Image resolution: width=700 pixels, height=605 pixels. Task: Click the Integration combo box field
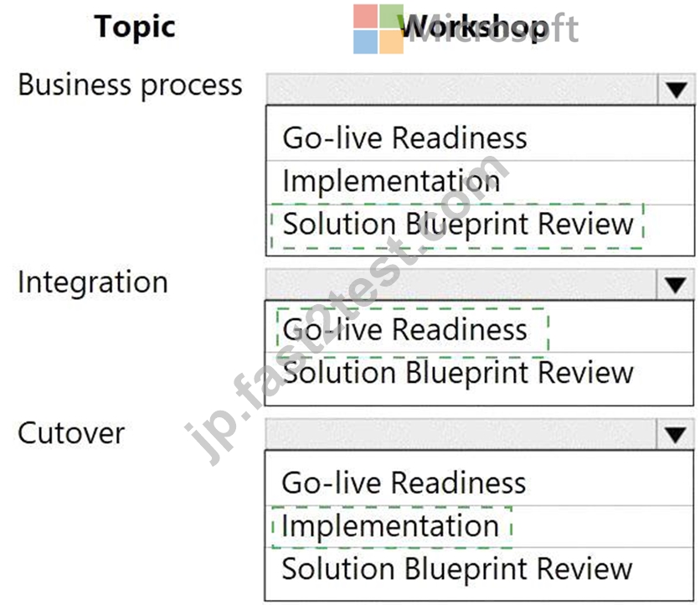click(480, 285)
